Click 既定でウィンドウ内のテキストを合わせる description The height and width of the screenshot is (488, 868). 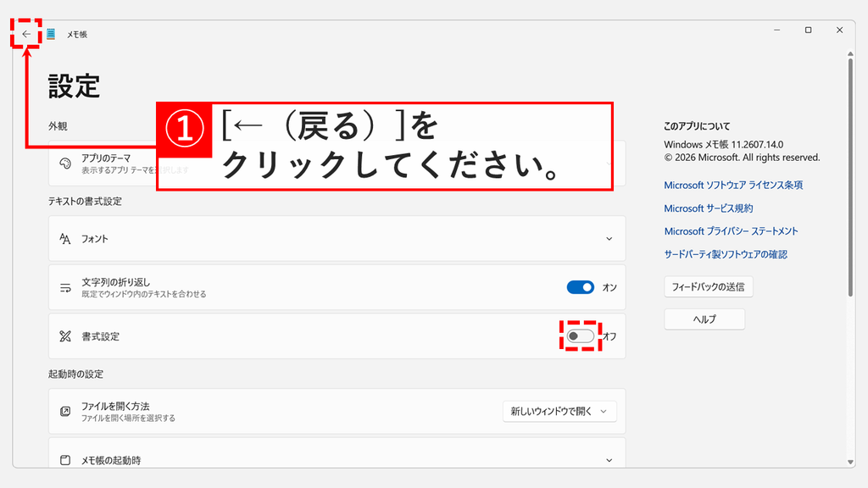click(144, 294)
